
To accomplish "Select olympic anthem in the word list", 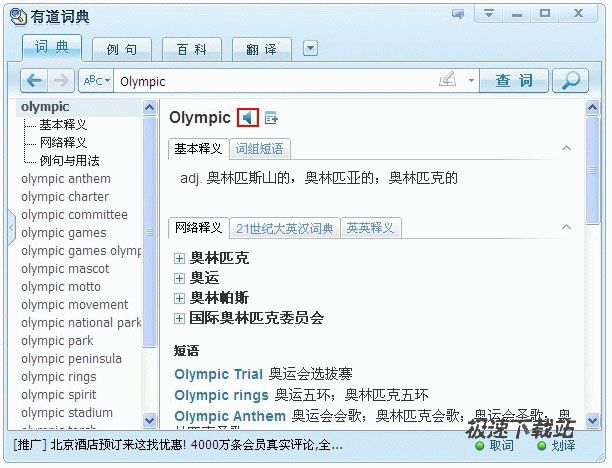I will (x=66, y=179).
